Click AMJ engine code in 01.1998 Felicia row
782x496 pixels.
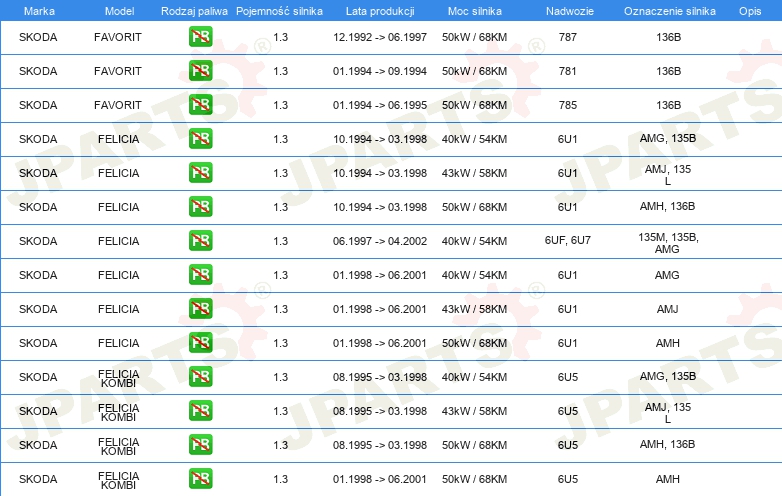point(667,309)
